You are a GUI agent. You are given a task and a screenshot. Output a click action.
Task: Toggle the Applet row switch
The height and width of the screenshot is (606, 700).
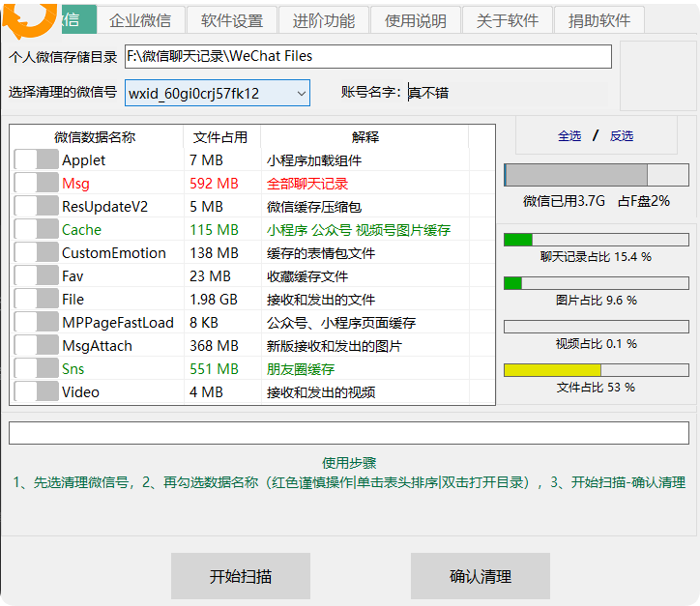click(x=36, y=159)
